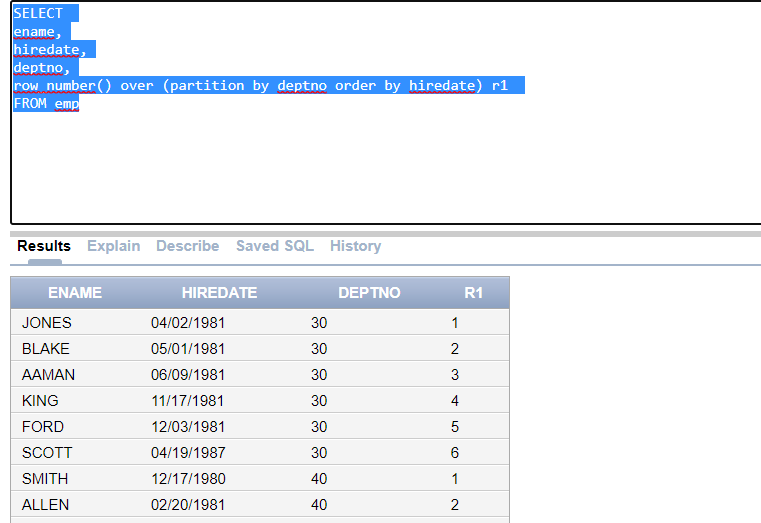Select the BLAKE cell
The image size is (761, 523).
(x=46, y=349)
